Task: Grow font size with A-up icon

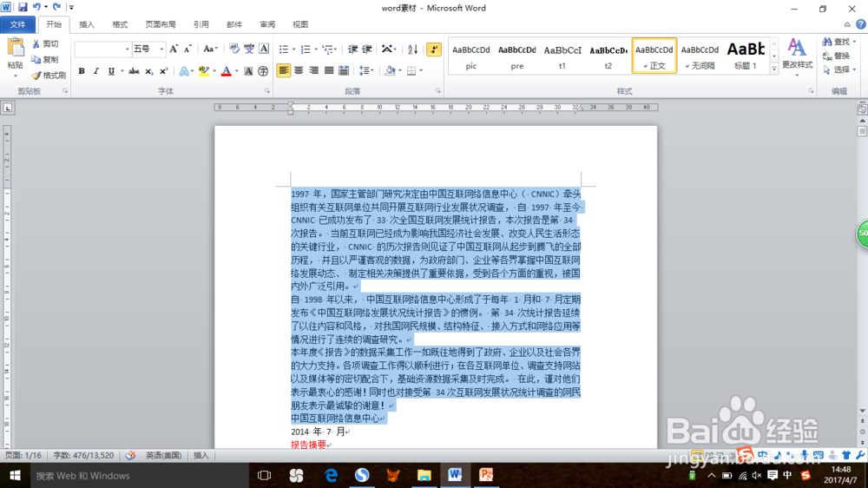Action: 174,49
